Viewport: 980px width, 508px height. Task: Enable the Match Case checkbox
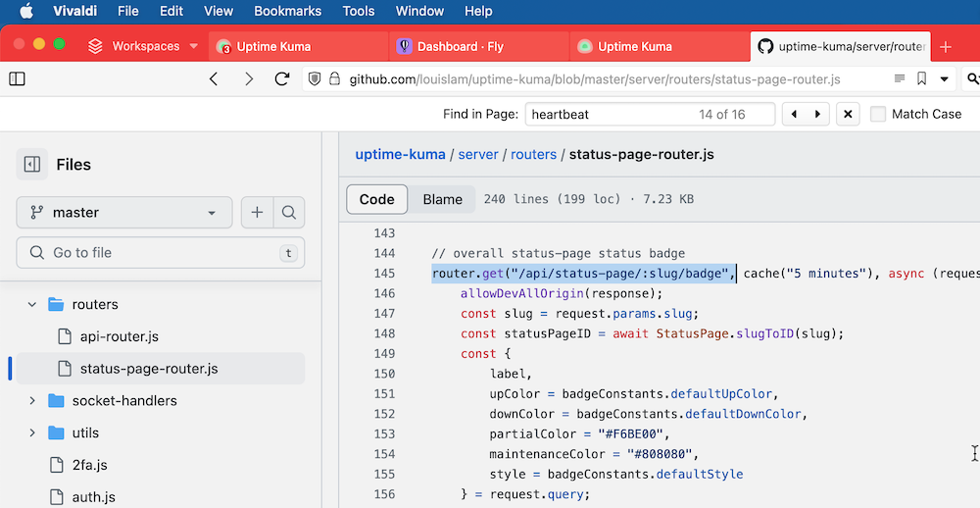pos(878,114)
